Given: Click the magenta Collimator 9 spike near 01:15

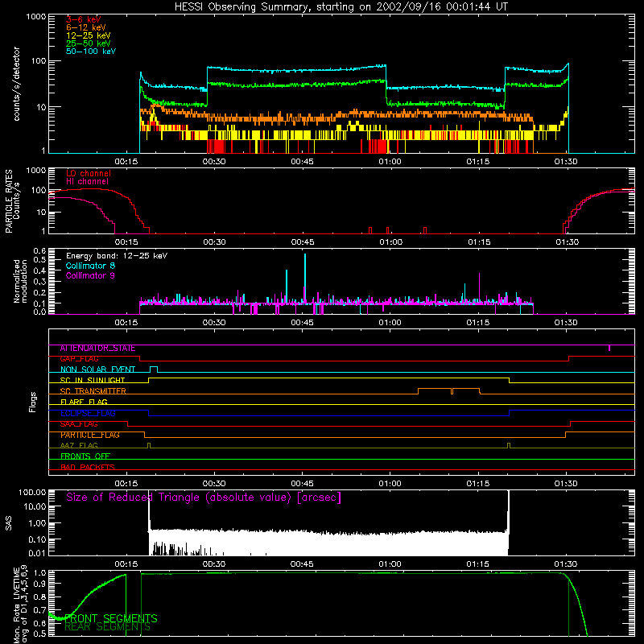Looking at the screenshot, I should click(x=479, y=287).
